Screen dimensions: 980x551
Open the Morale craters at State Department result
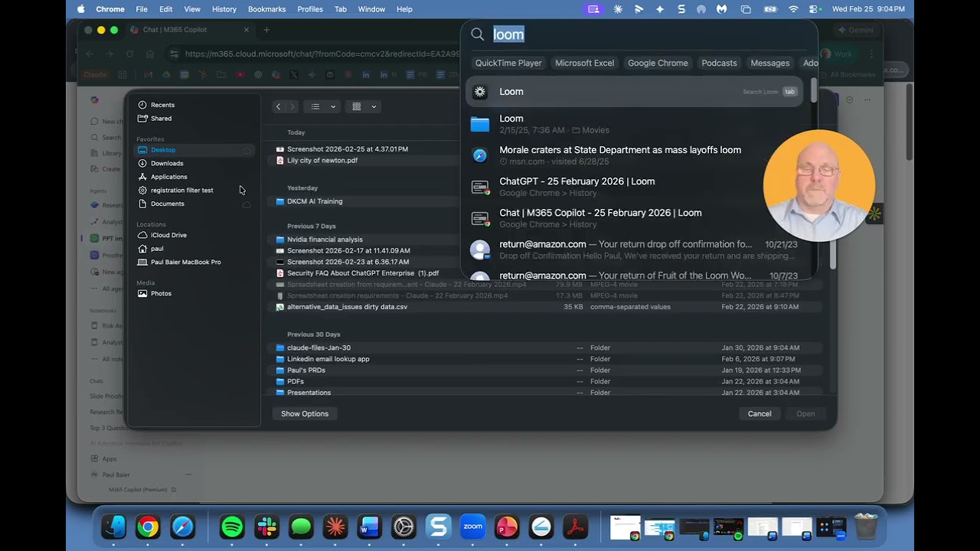point(634,155)
